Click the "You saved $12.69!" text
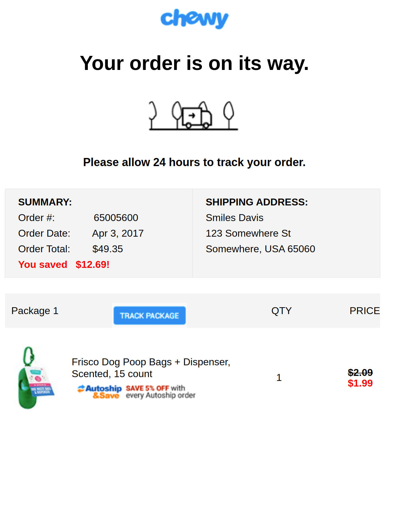 pyautogui.click(x=64, y=265)
